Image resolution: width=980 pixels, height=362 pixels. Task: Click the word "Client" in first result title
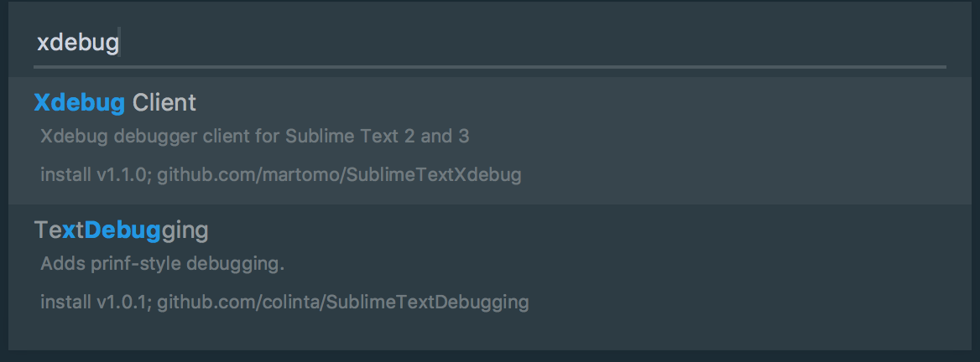tap(164, 103)
